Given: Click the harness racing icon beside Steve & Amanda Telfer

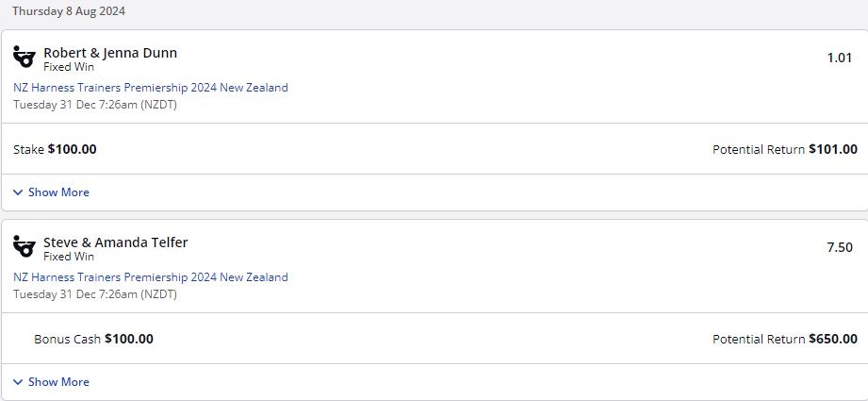Looking at the screenshot, I should coord(24,247).
